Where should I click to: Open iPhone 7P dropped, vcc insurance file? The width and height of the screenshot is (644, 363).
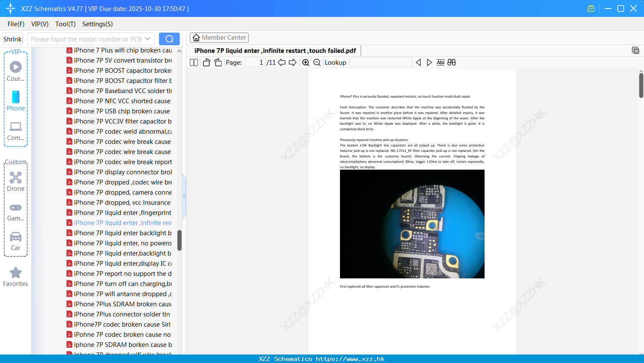point(118,203)
